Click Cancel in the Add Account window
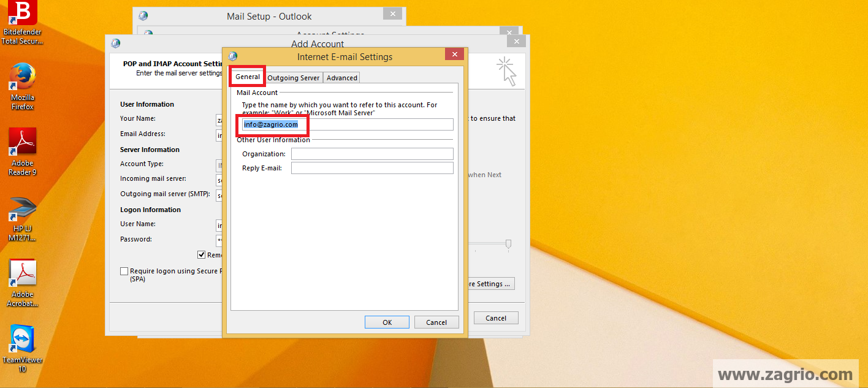Screen dimensions: 868x388 click(x=496, y=318)
